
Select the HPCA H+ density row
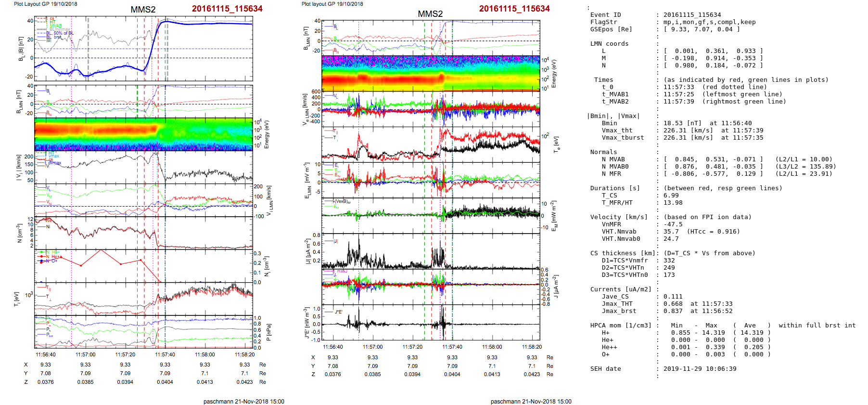click(x=686, y=333)
